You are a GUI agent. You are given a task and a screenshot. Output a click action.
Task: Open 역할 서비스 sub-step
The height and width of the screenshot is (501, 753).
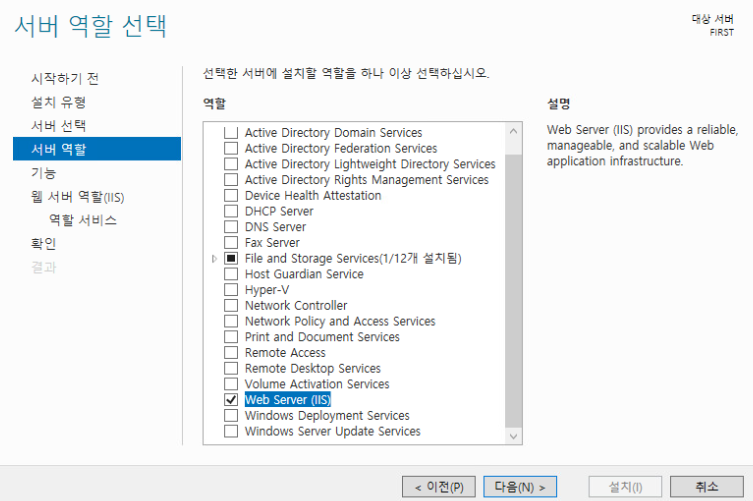[83, 220]
